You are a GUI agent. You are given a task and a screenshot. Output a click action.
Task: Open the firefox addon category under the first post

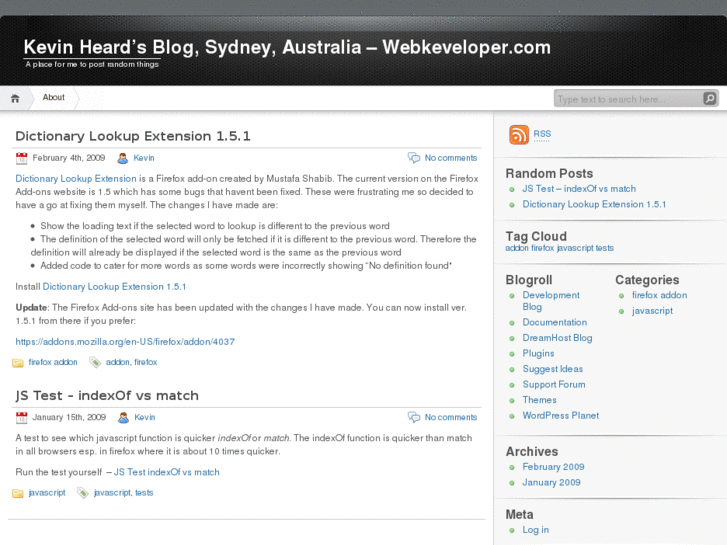click(x=53, y=362)
